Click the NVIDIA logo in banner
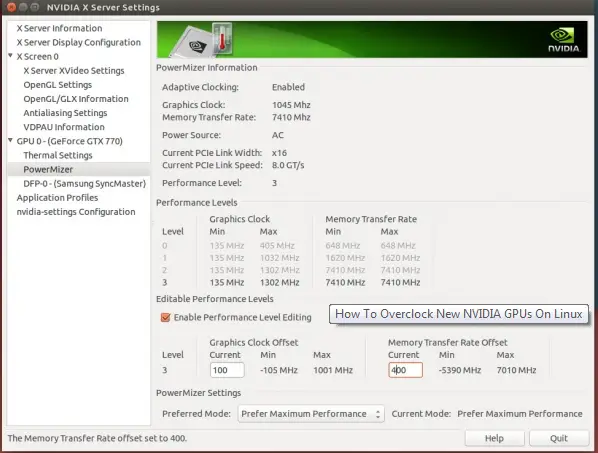The height and width of the screenshot is (453, 598). [564, 40]
